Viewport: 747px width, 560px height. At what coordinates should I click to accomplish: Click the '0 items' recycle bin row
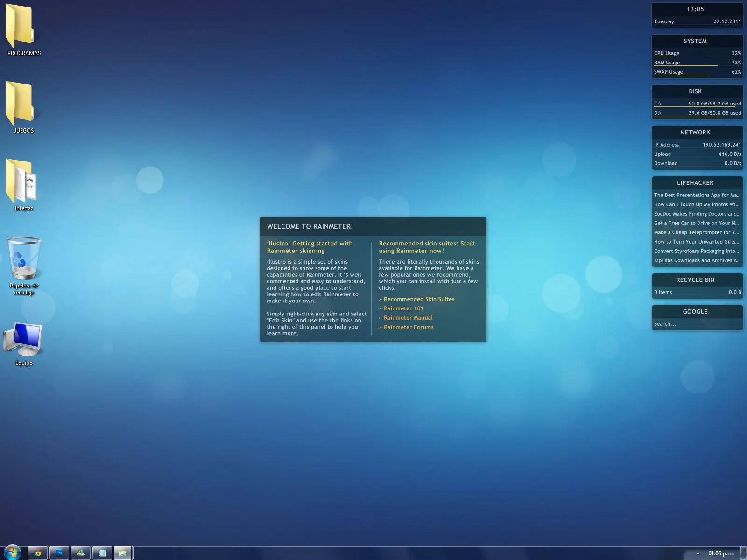[x=697, y=292]
